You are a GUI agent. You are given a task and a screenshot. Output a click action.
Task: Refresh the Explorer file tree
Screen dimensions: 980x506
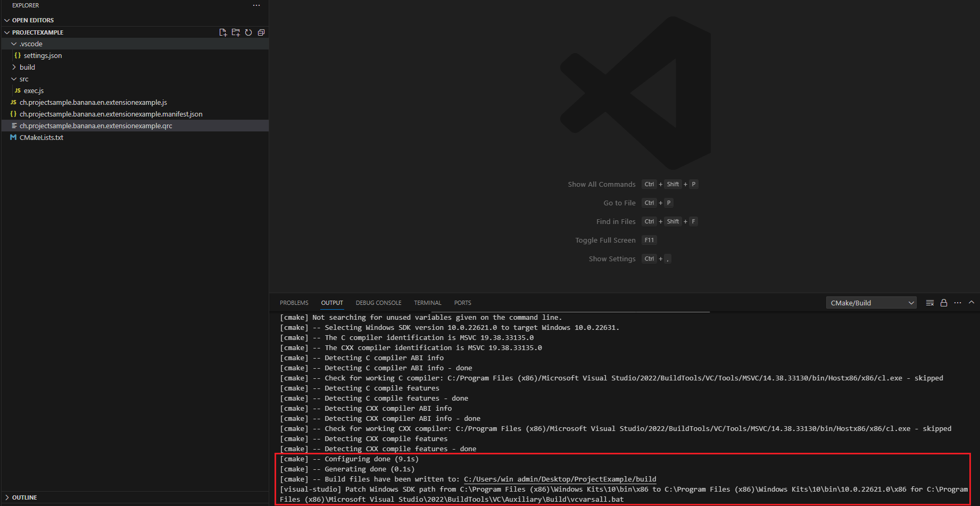tap(248, 32)
